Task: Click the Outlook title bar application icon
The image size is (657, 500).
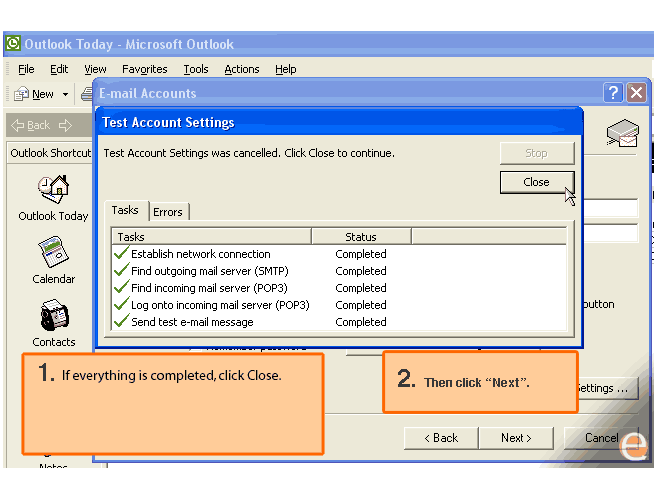Action: [13, 43]
